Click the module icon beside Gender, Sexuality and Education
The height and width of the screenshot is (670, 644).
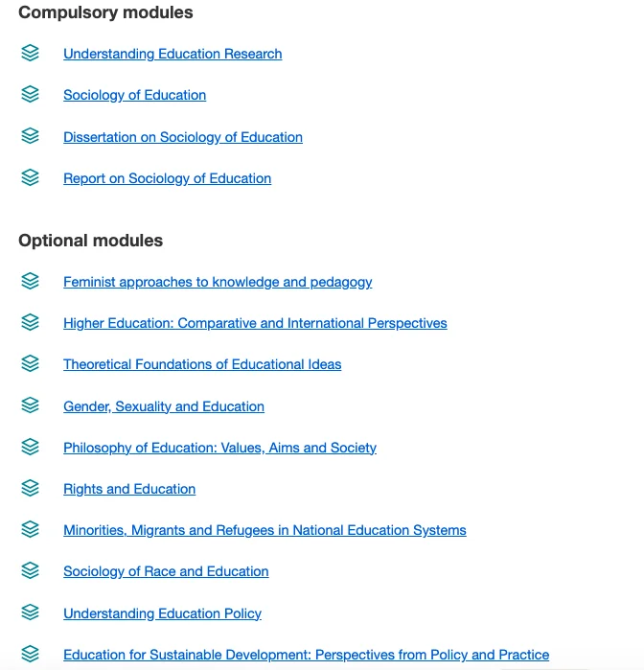click(x=30, y=405)
